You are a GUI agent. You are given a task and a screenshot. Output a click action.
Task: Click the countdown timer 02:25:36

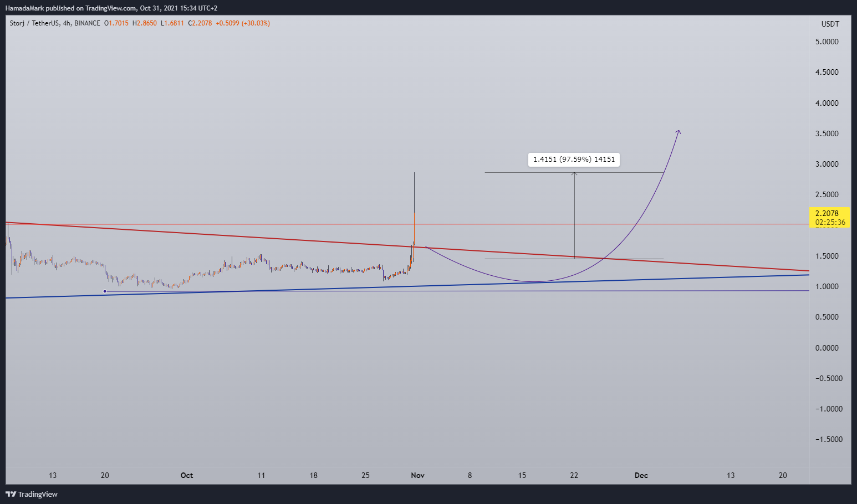[830, 222]
